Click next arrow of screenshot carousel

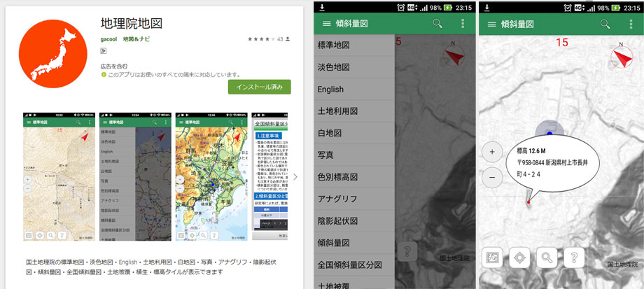[295, 177]
